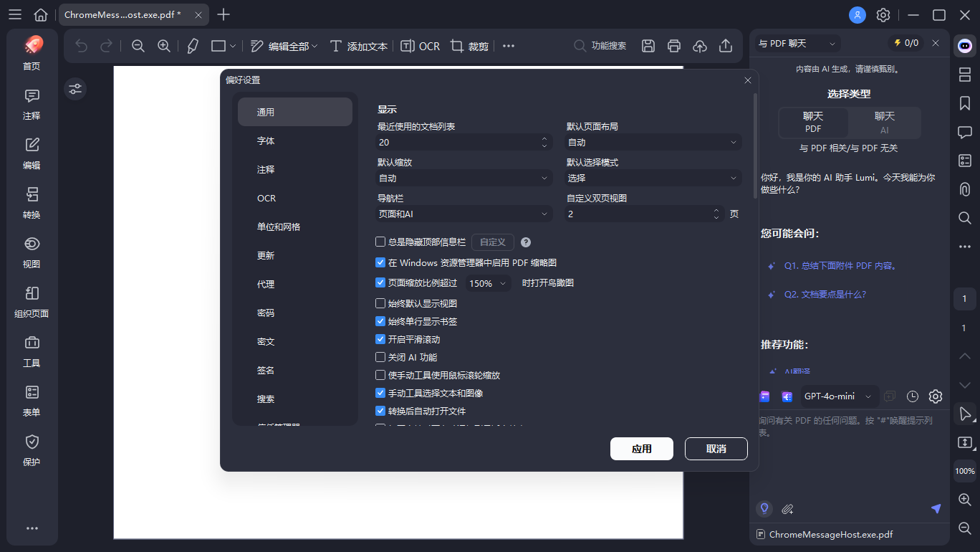The image size is (980, 552).
Task: Select the 字体 preferences category
Action: [295, 141]
